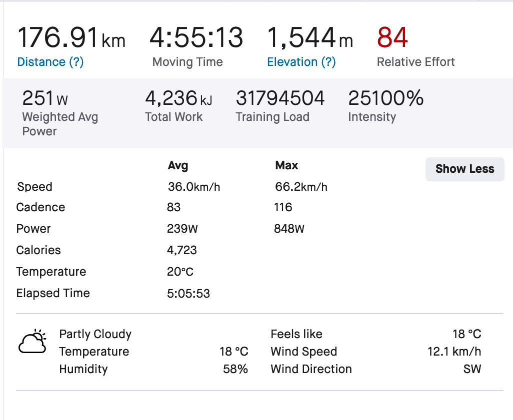Click the Intensity 25100% value
Viewport: 513px width, 420px height.
[385, 98]
